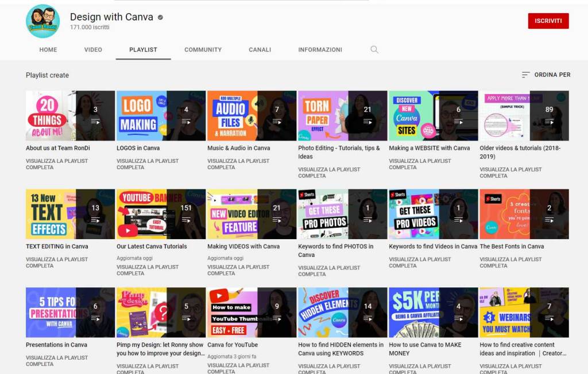The width and height of the screenshot is (588, 374).
Task: Click the Presentations in Canva playlist title
Action: (x=56, y=345)
